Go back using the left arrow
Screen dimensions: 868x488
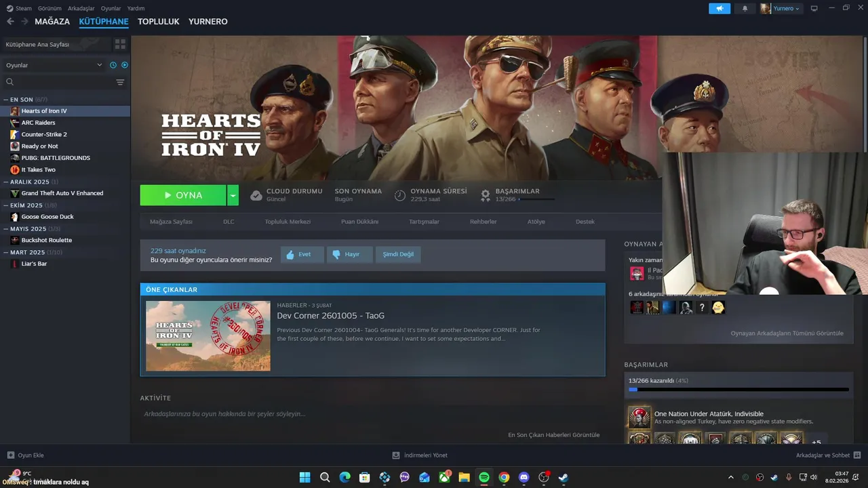[10, 22]
